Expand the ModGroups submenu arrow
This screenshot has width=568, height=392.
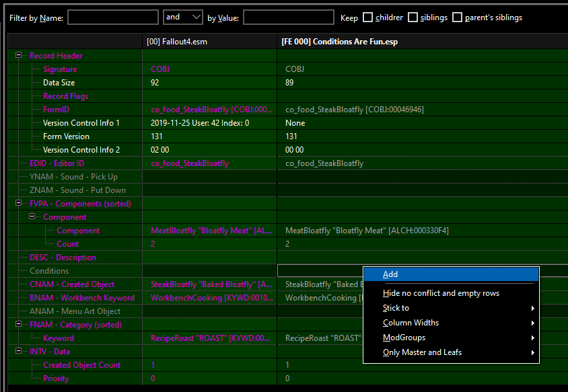(532, 338)
